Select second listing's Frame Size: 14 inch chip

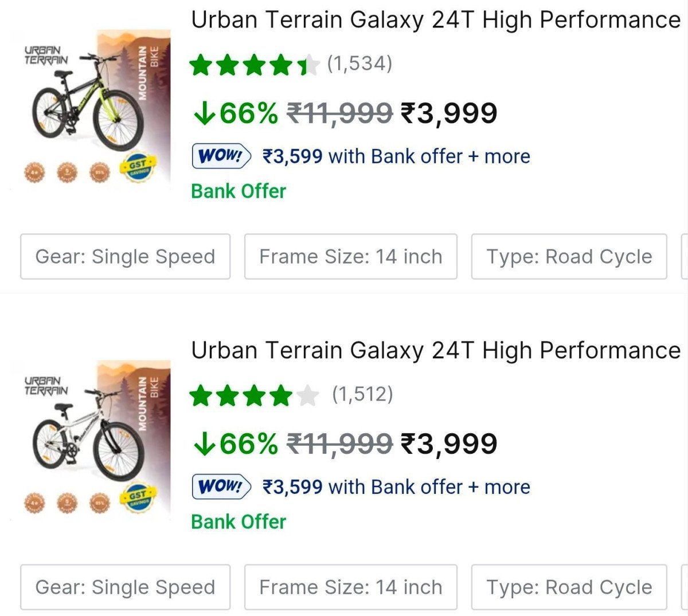pyautogui.click(x=350, y=587)
